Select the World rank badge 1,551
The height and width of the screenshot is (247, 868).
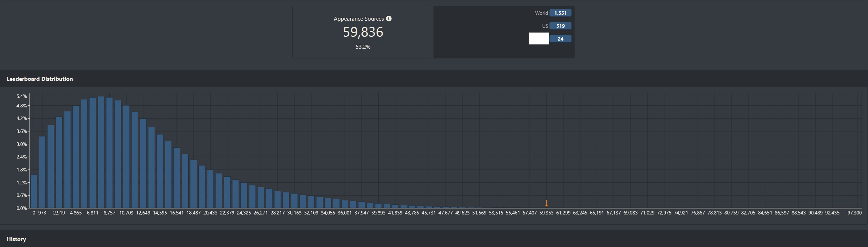[x=560, y=13]
